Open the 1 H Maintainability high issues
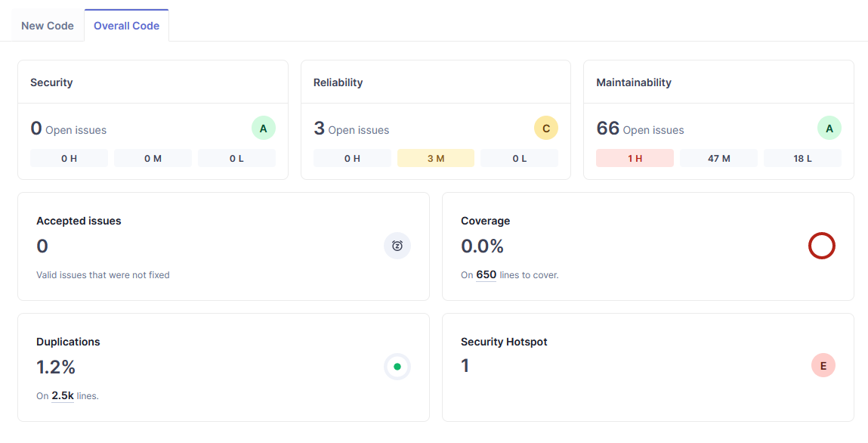Image resolution: width=868 pixels, height=443 pixels. [x=635, y=158]
